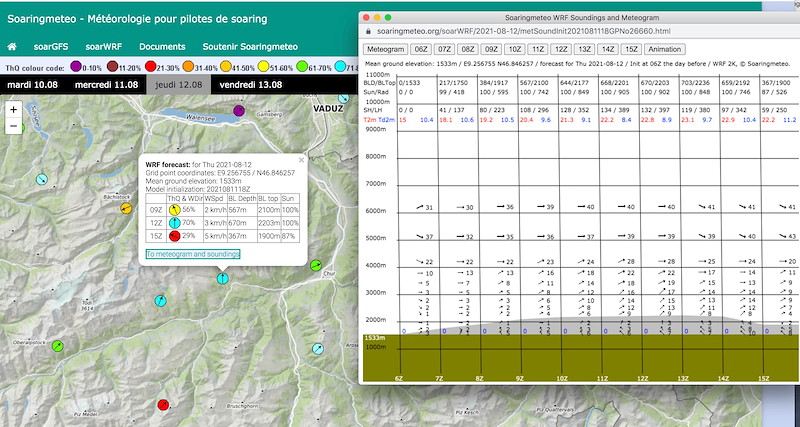Click the 56% ThQ value in popup
Screen dimensions: 800x427
pos(189,210)
